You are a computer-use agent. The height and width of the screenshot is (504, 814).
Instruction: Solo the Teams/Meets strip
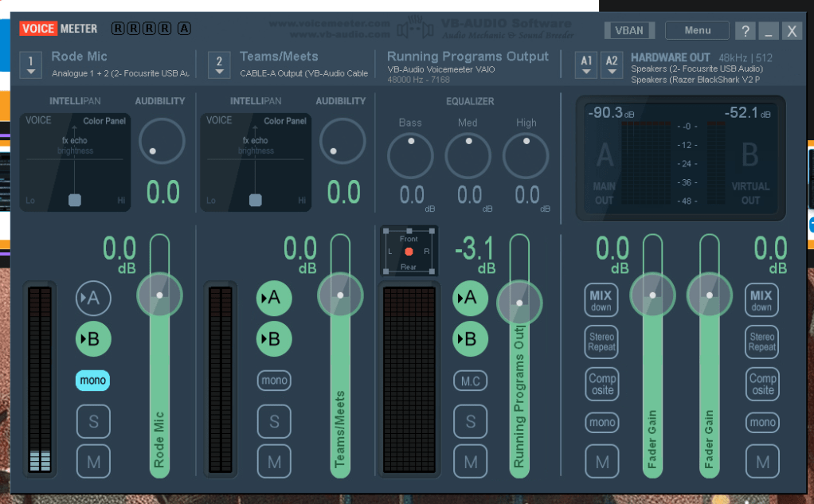[x=274, y=421]
